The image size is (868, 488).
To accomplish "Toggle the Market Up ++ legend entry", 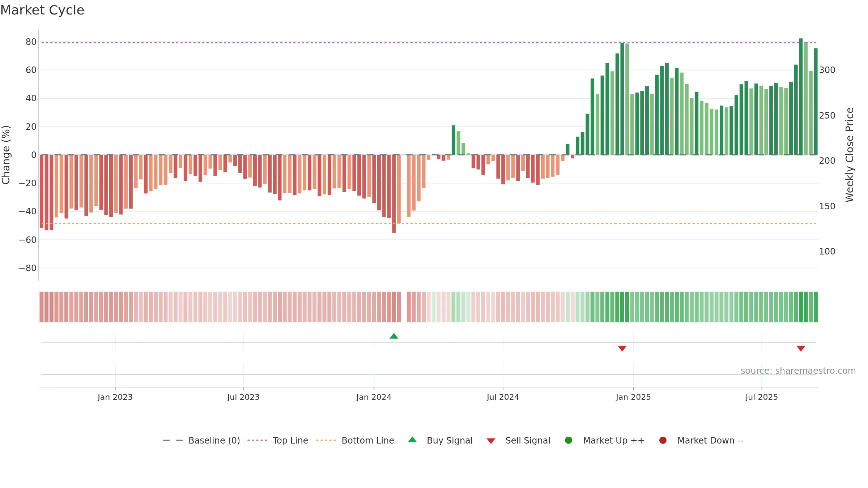I will (604, 440).
